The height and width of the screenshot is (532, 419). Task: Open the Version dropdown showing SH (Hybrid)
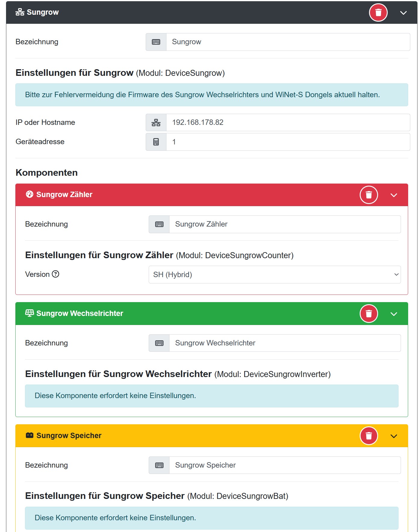275,274
